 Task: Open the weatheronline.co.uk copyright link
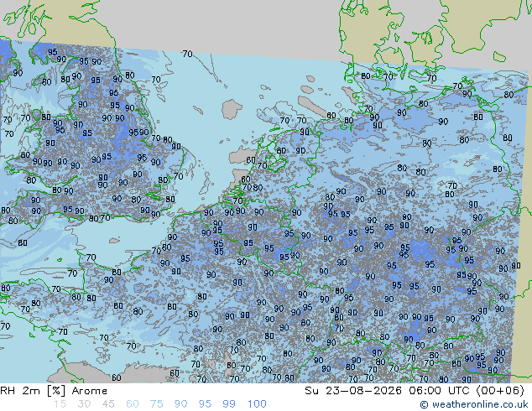tap(474, 404)
